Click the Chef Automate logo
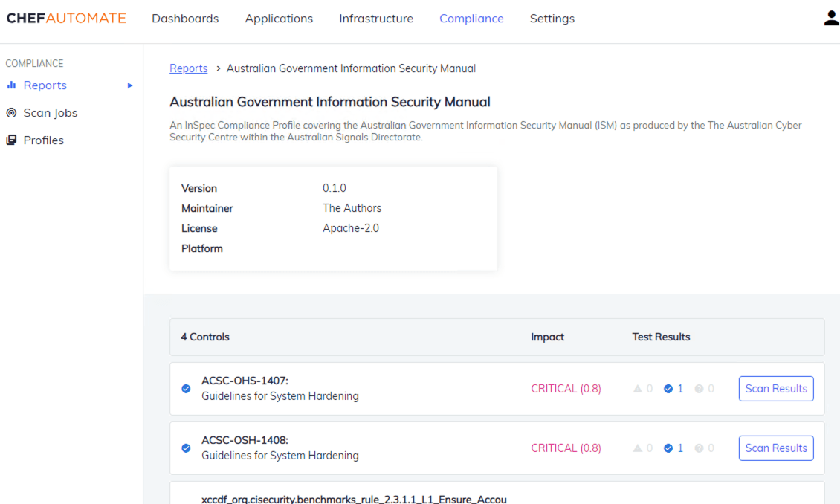The width and height of the screenshot is (840, 504). 65,18
